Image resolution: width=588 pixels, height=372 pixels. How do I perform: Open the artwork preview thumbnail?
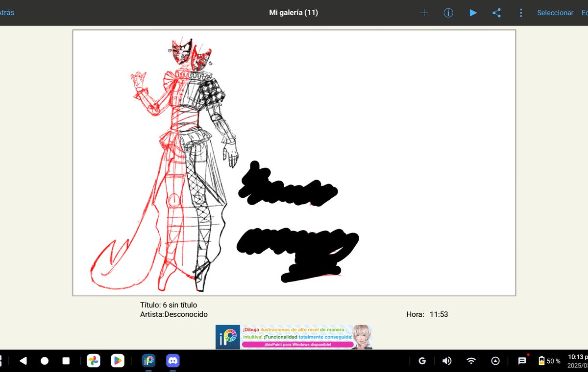[x=294, y=163]
